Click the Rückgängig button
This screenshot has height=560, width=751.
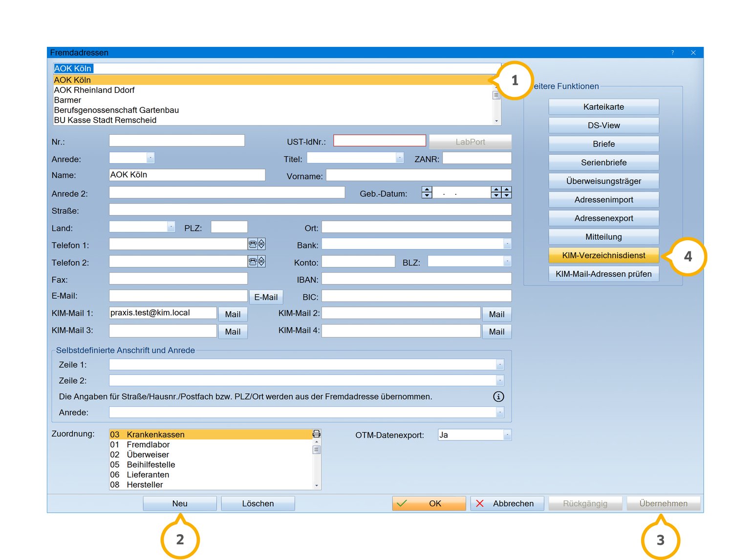tap(585, 503)
